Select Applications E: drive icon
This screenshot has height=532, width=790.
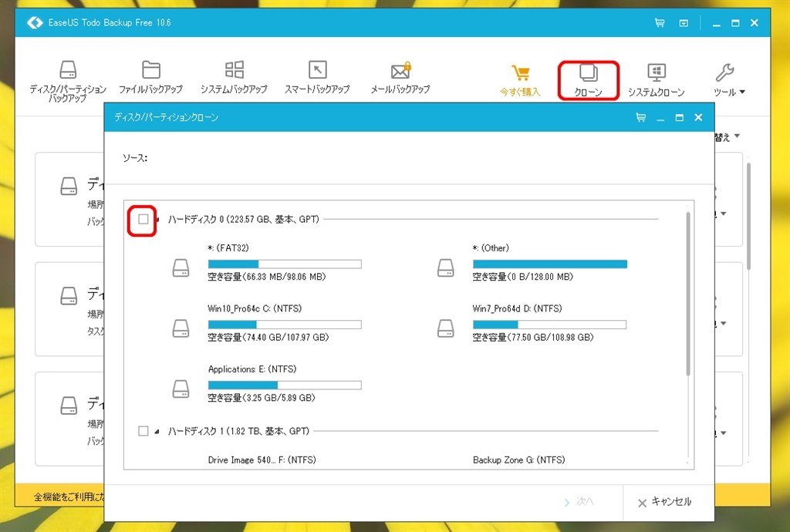point(181,389)
